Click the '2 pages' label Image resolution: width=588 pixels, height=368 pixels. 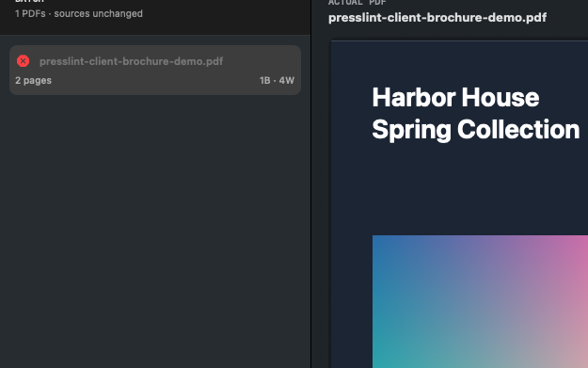pos(33,80)
